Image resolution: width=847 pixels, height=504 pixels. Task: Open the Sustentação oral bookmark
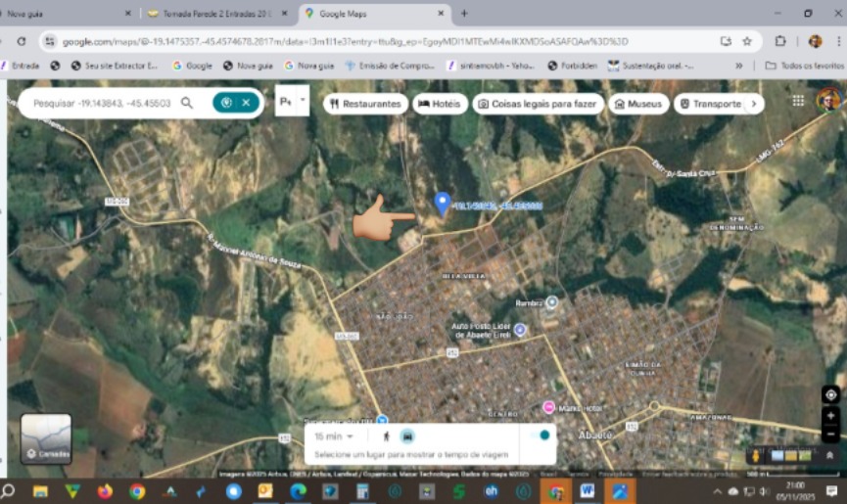[x=650, y=66]
